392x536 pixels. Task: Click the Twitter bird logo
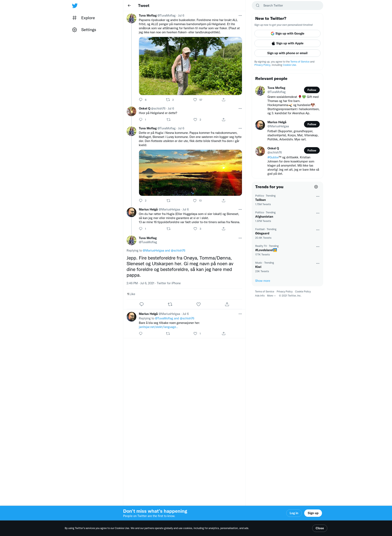tap(75, 6)
